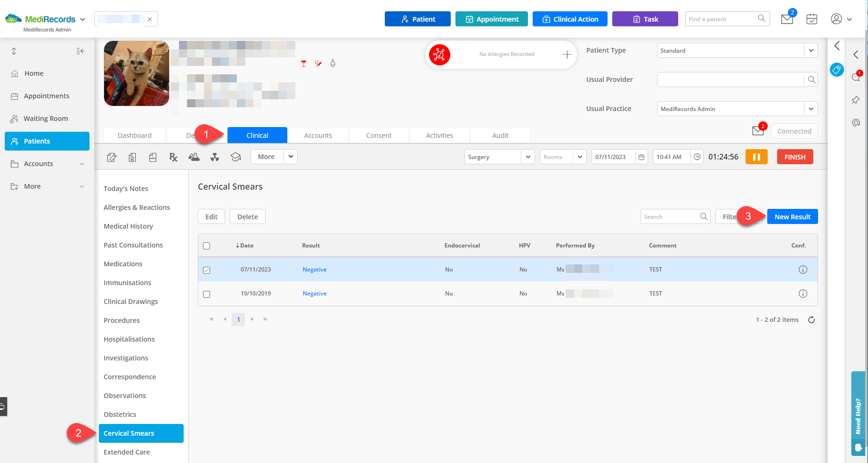Image resolution: width=868 pixels, height=463 pixels.
Task: Open the Surgery location dropdown
Action: click(527, 157)
